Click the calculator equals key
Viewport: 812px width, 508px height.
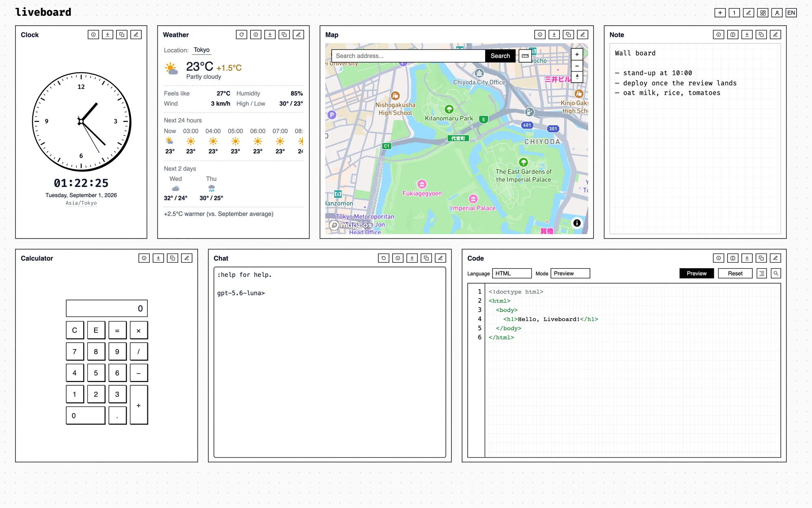pos(117,330)
